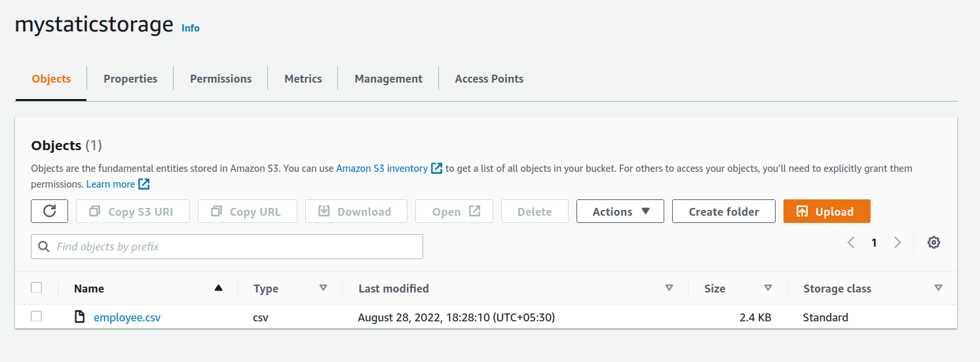Open the employee.csv object link
This screenshot has height=362, width=980.
coord(127,317)
